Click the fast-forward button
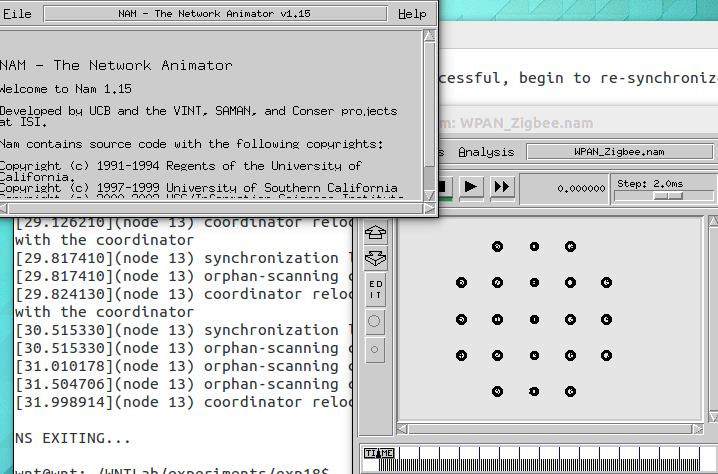Viewport: 718px width, 474px height. [x=502, y=187]
